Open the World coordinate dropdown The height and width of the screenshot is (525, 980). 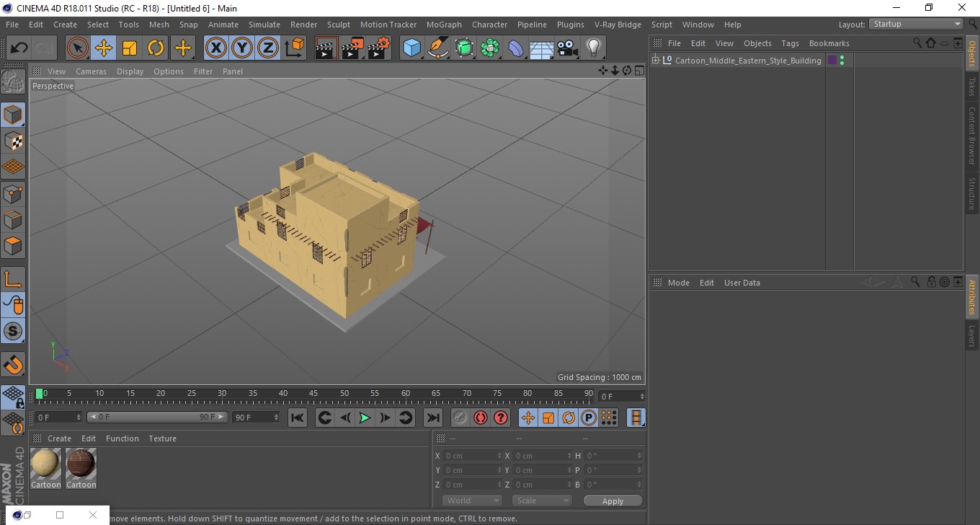click(472, 500)
